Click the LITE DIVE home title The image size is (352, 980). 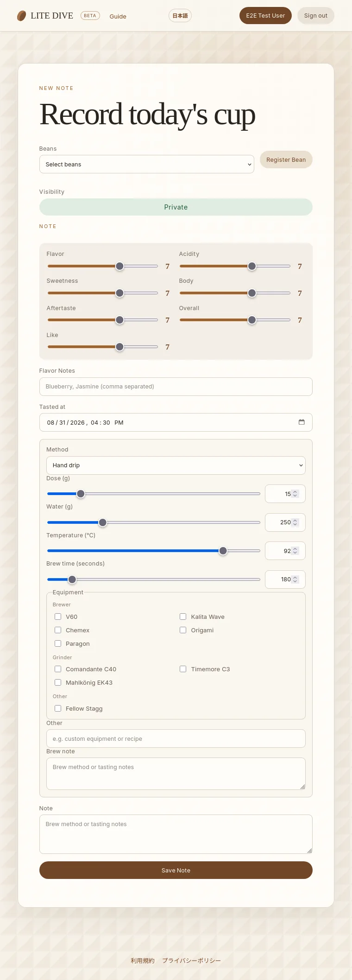52,16
